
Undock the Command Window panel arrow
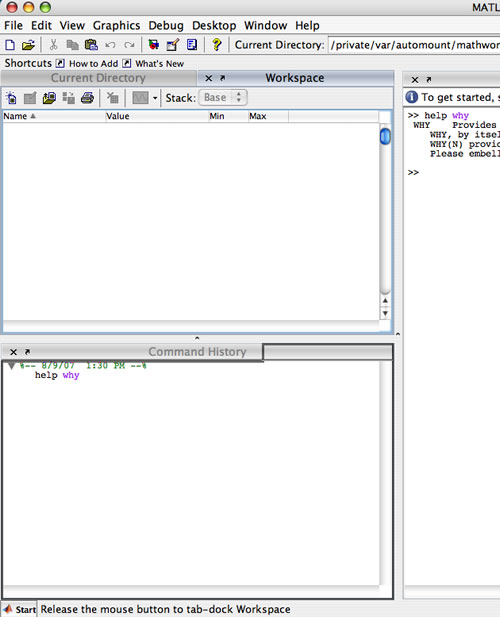click(x=429, y=80)
